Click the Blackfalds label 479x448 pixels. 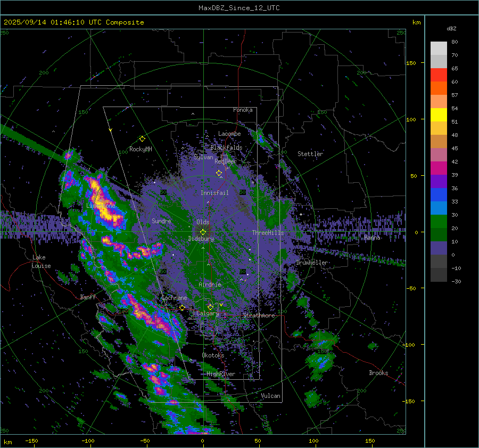226,148
